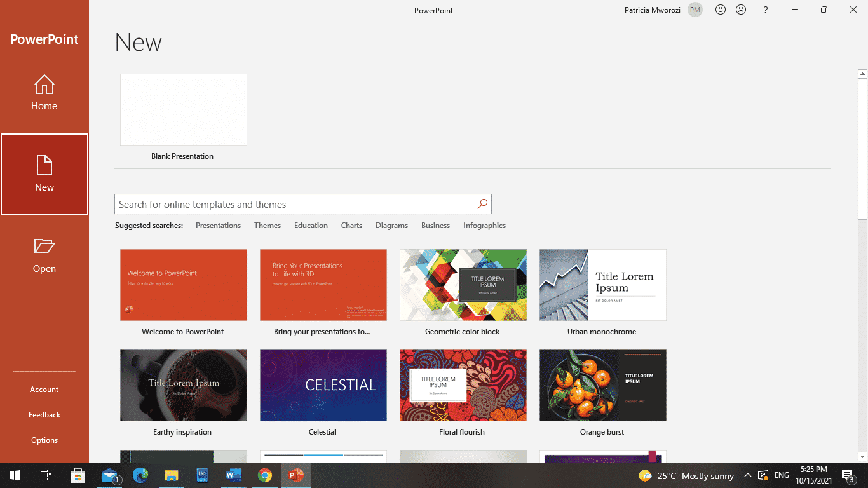
Task: Click the smiley Send-a-Smile feedback icon
Action: click(720, 10)
